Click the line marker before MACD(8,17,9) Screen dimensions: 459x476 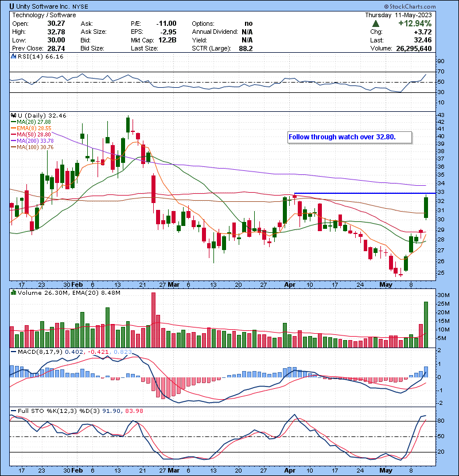tap(13, 352)
